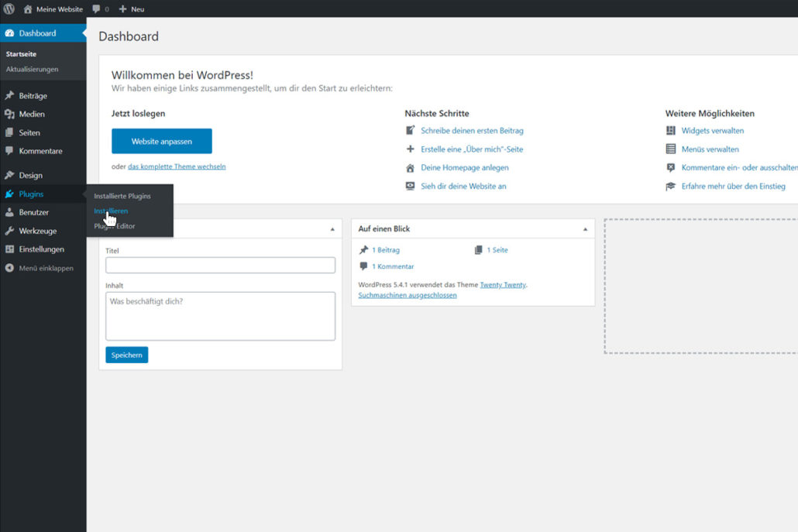Click the Speichern button

click(x=126, y=355)
